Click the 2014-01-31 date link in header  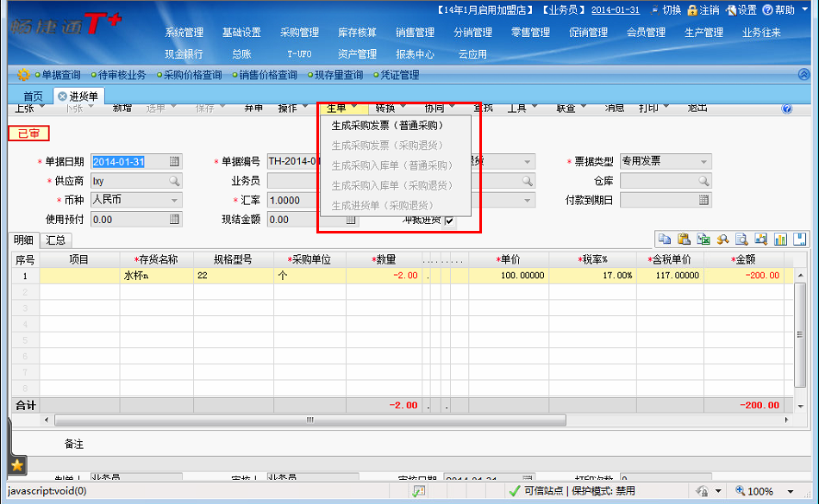[x=616, y=10]
